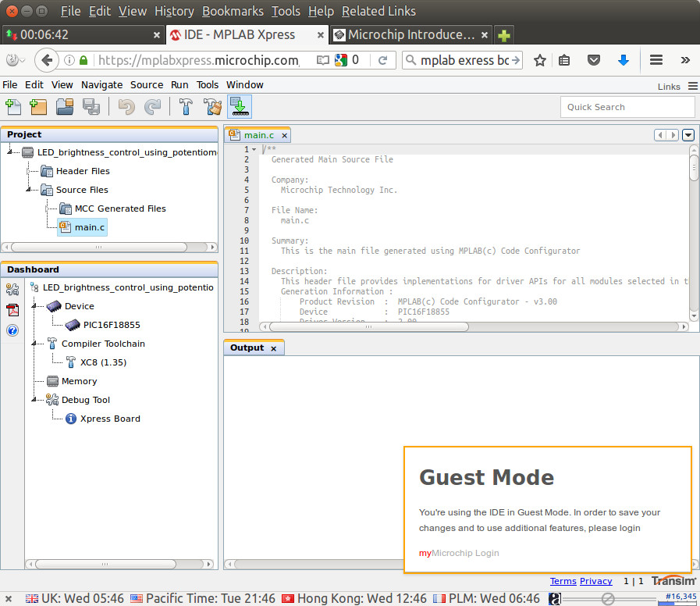
Task: Click the PIC16F18855 chip icon
Action: (73, 324)
